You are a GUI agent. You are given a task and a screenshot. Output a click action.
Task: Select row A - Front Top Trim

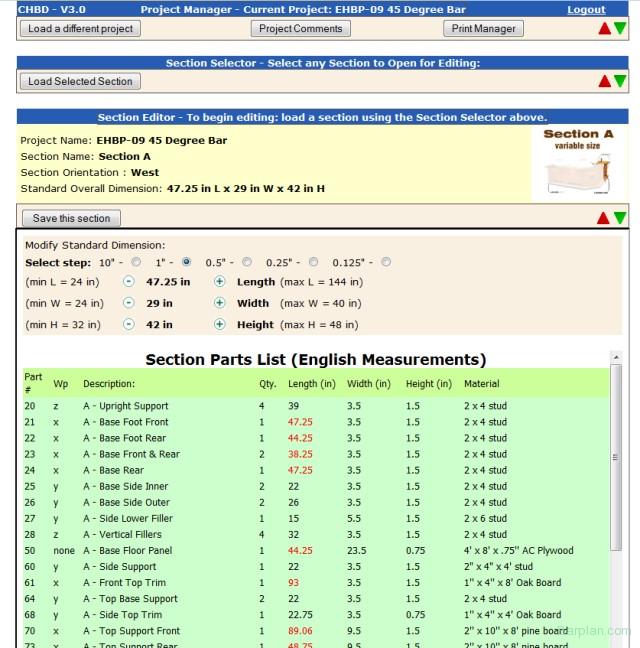click(x=316, y=583)
